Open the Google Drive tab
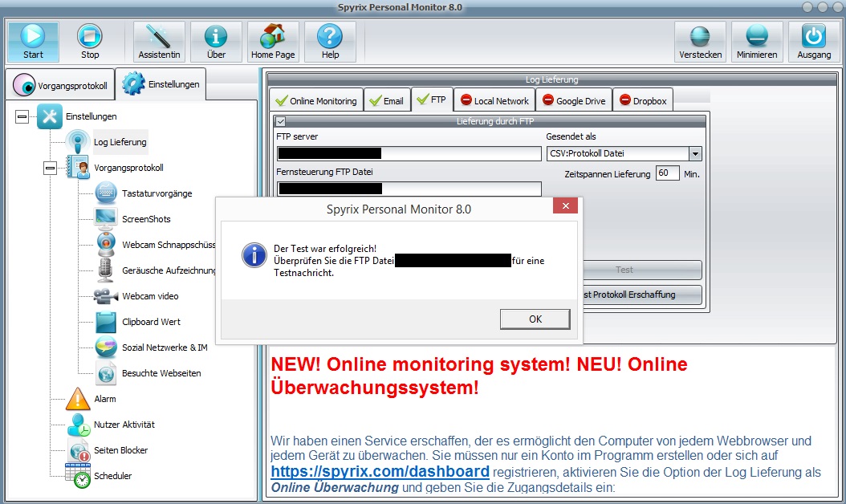846x504 pixels. point(574,100)
